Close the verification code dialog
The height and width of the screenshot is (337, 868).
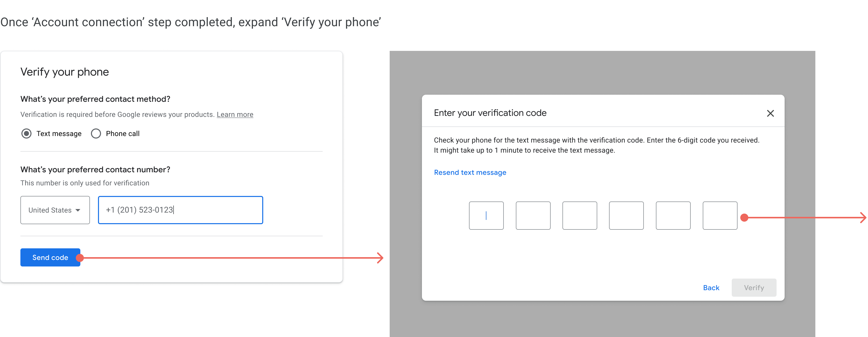770,113
